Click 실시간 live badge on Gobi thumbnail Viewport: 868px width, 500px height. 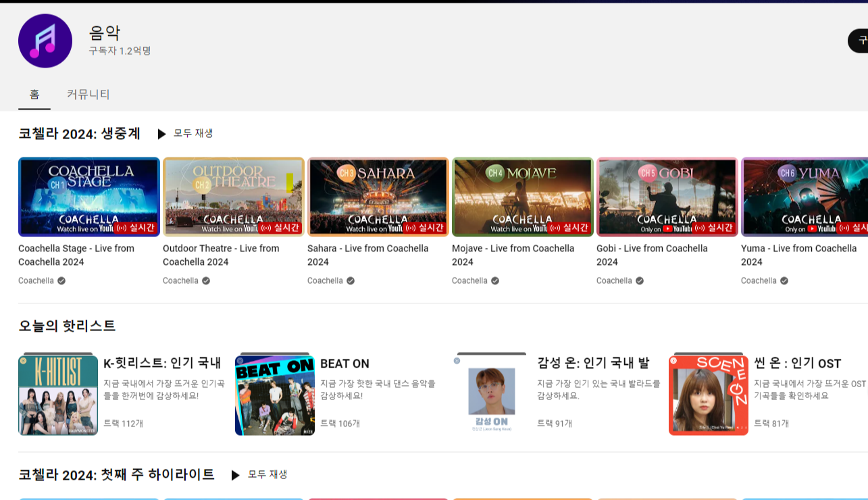pos(713,228)
